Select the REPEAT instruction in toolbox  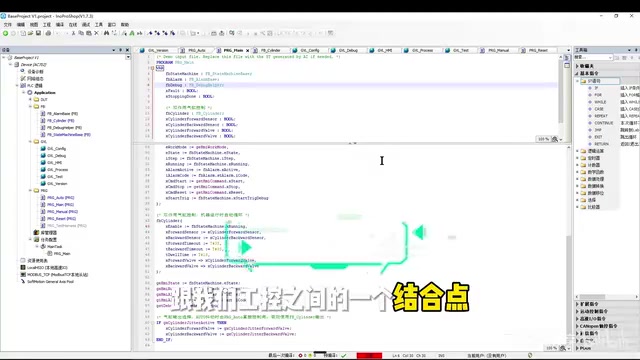(601, 116)
